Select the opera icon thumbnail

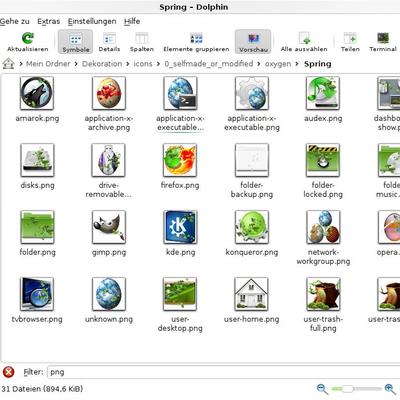(x=389, y=227)
